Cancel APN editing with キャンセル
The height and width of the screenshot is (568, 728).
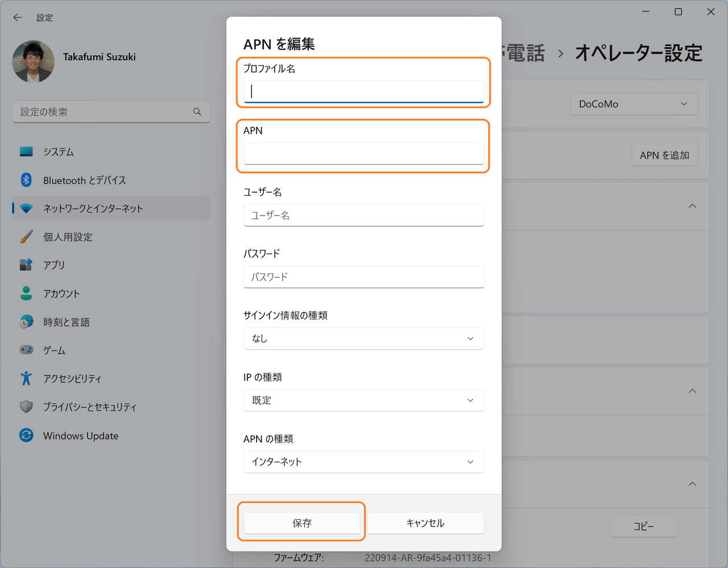425,523
